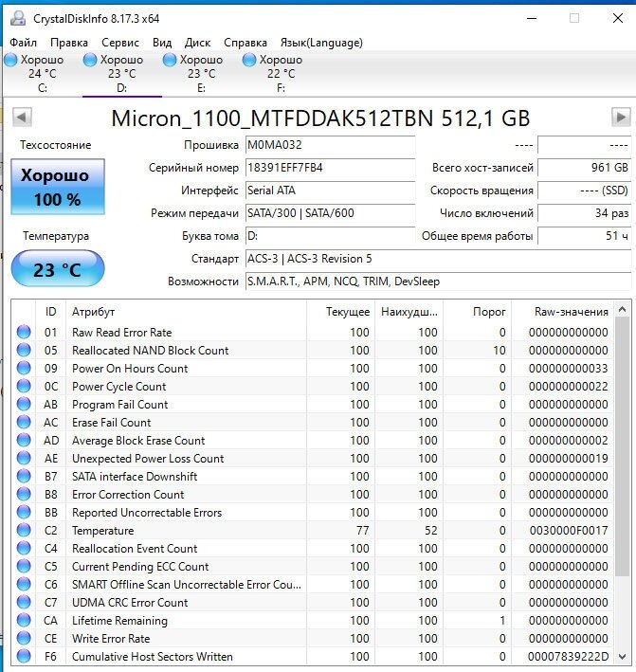Click status icon for Power Cycle Count
Image resolution: width=636 pixels, height=672 pixels.
(24, 386)
